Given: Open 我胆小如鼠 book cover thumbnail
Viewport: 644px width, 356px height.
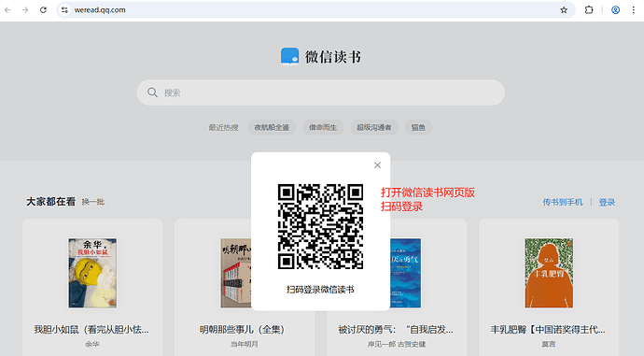Looking at the screenshot, I should (92, 273).
